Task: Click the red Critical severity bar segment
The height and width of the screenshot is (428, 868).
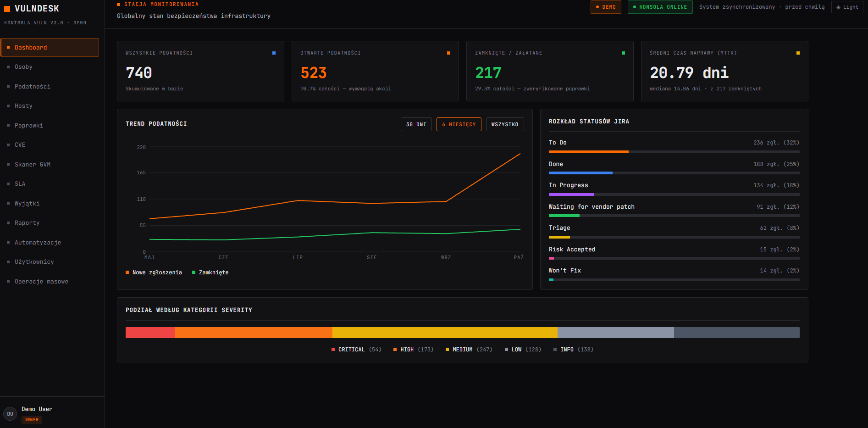Action: tap(150, 333)
